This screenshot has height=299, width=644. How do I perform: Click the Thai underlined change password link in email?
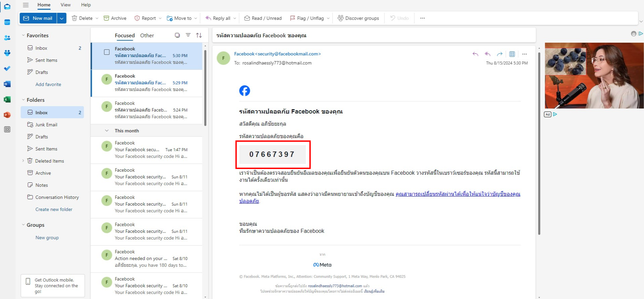coord(458,194)
